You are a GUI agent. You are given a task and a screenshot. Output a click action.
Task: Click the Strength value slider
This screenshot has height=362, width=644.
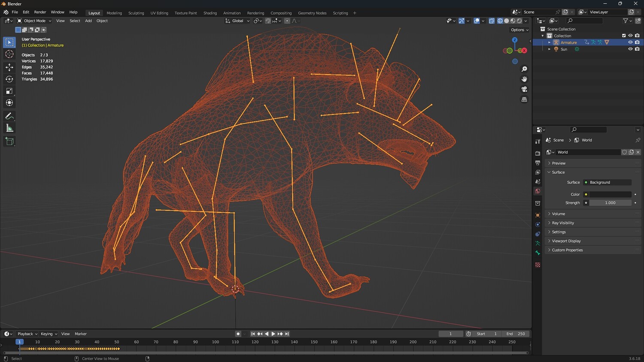(610, 203)
